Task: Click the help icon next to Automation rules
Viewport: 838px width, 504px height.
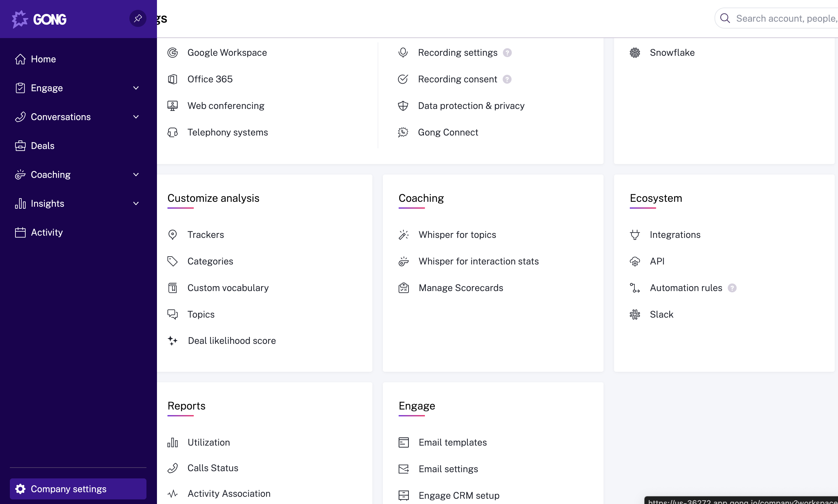Action: [x=732, y=288]
